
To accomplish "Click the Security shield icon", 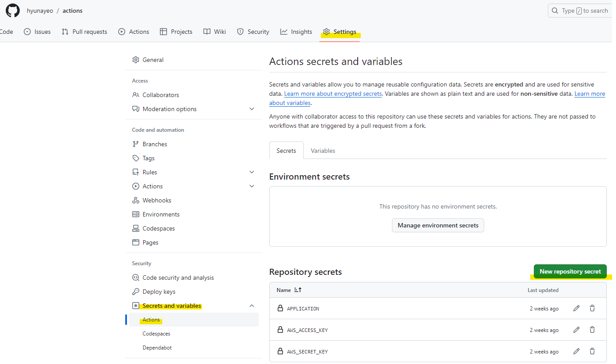I will point(240,32).
